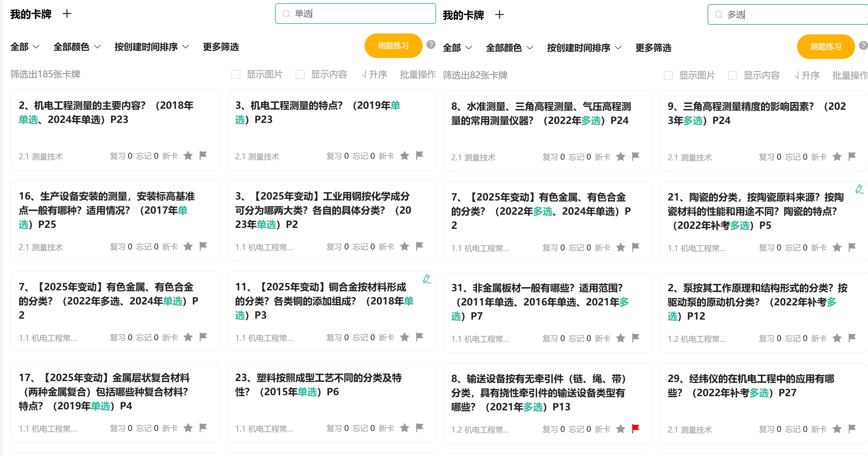The image size is (868, 457).
Task: Open 按创建时间排序 dropdown in the 单选 panel
Action: pos(152,47)
